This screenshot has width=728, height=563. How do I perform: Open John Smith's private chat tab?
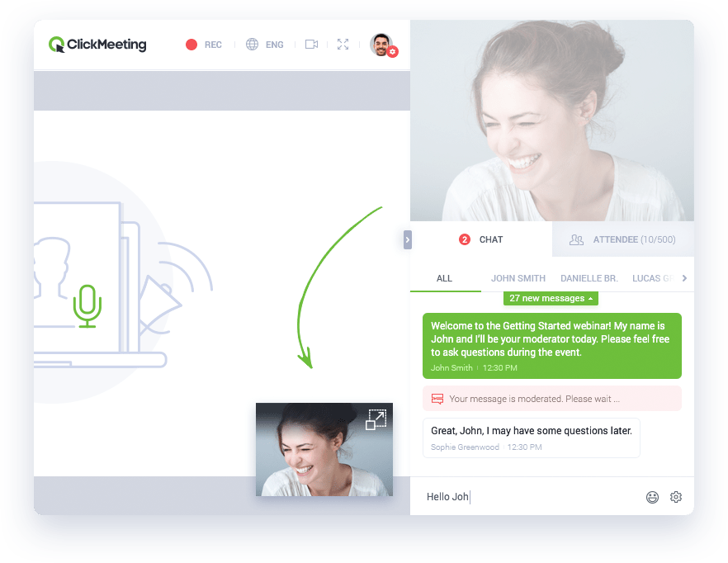coord(518,278)
